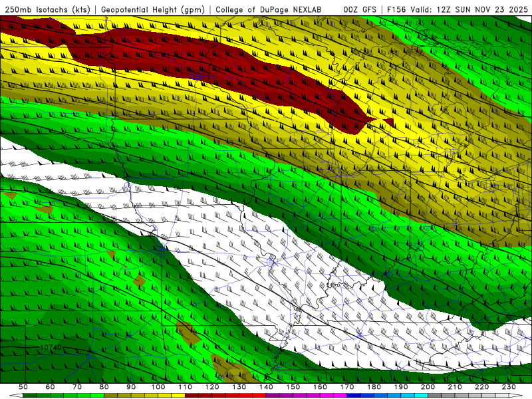Click the 'Geopotential Height (gpm)' header label
The width and height of the screenshot is (532, 399).
153,10
